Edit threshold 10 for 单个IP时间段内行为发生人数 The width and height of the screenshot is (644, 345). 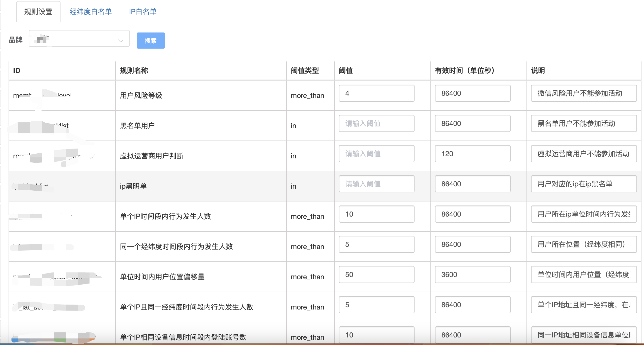coord(376,214)
